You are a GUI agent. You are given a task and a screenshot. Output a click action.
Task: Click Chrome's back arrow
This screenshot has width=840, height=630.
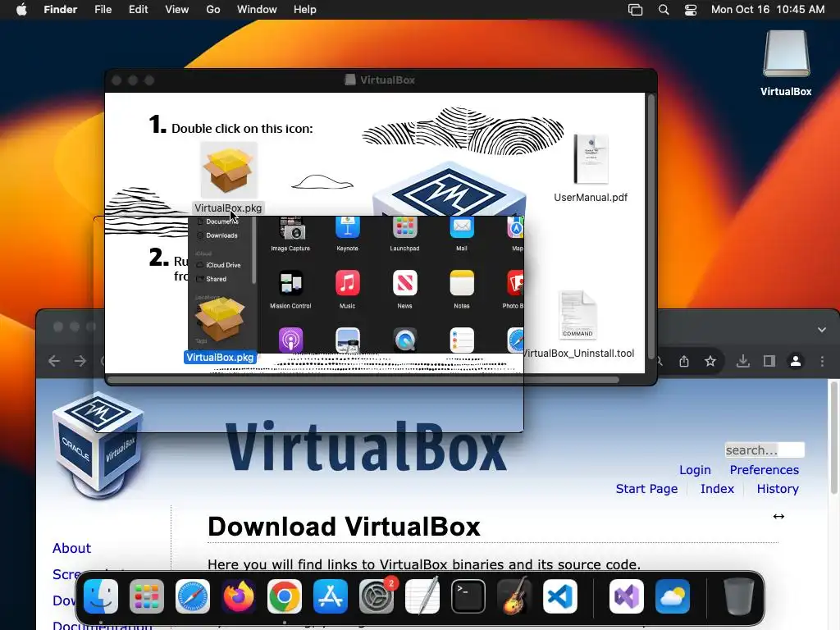(x=54, y=361)
